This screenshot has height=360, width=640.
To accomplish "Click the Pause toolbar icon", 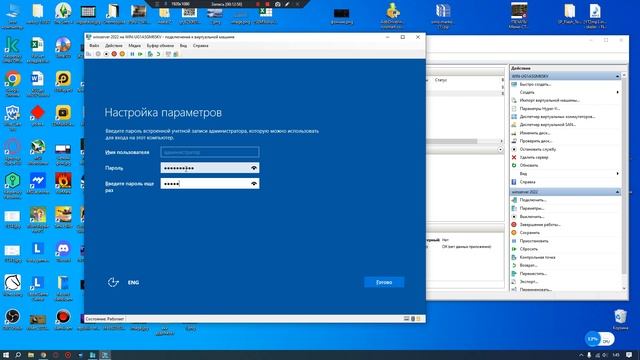I will tap(132, 54).
